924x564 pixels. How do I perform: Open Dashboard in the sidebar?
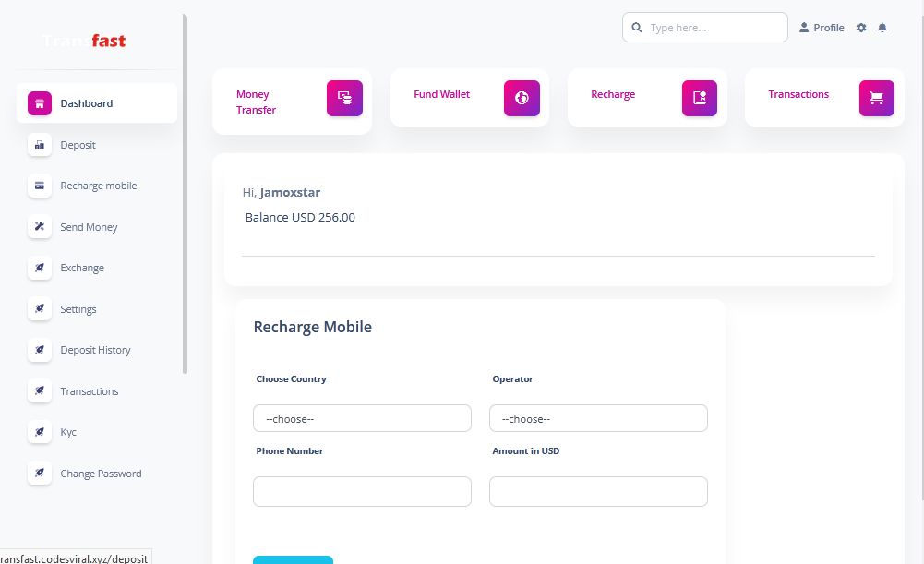pos(87,103)
